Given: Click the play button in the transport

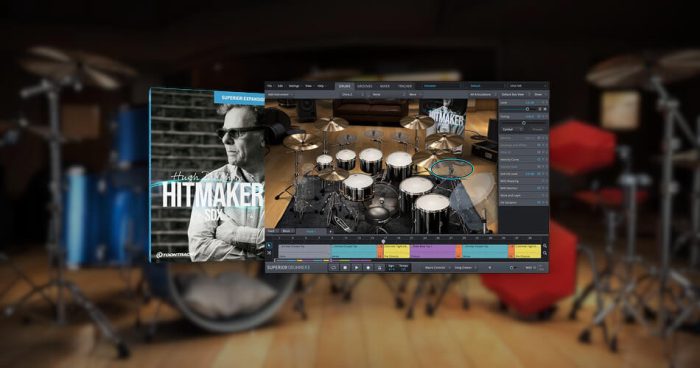Looking at the screenshot, I should click(x=357, y=268).
